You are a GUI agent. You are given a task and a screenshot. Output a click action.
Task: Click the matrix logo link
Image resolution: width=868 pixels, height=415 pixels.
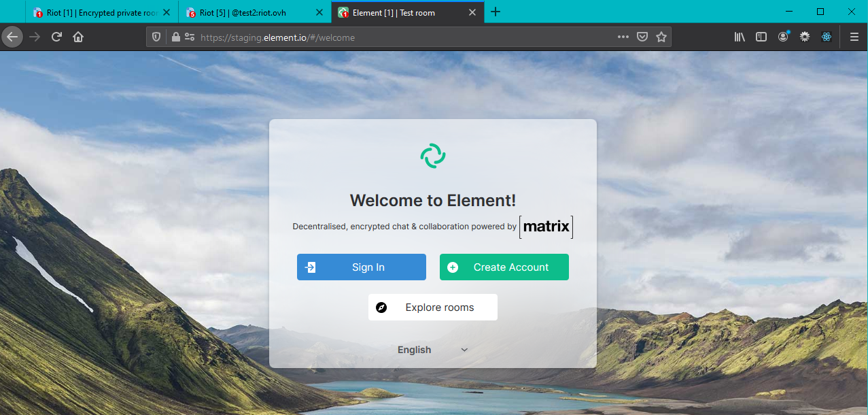click(x=546, y=227)
